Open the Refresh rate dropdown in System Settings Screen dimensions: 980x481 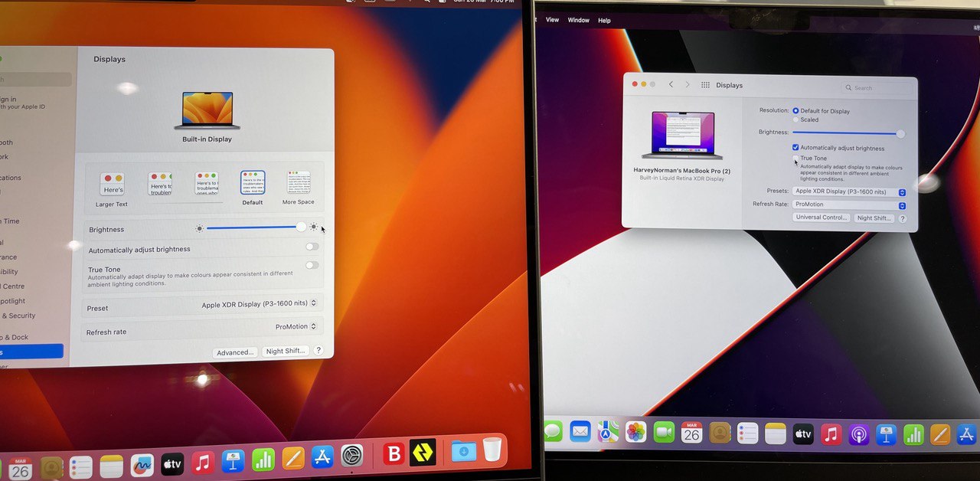point(296,327)
